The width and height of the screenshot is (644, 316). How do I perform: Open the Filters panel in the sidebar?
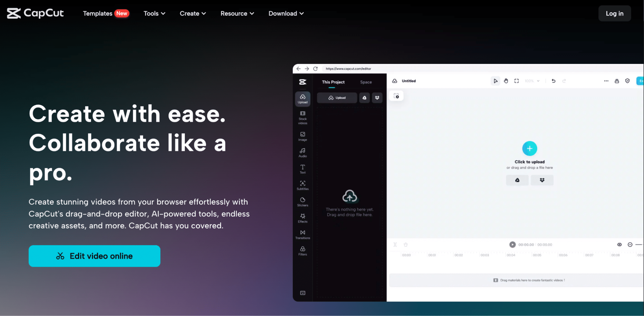(x=303, y=251)
